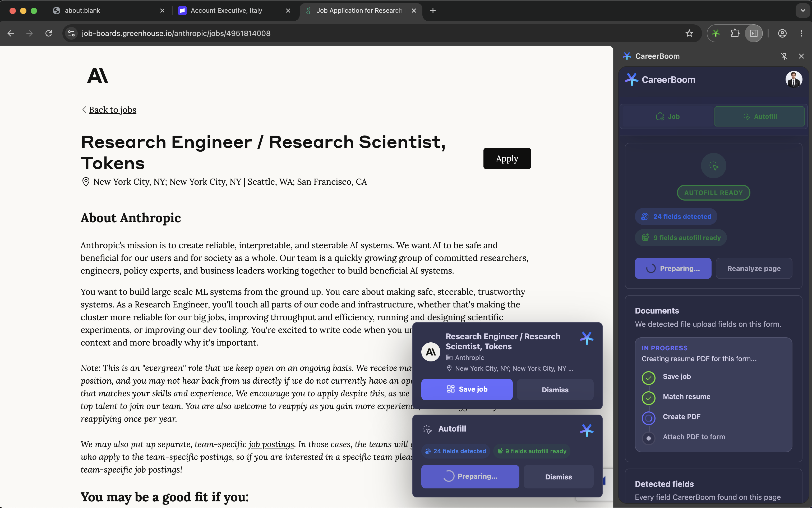Click the Create PDF step spinner
812x508 pixels.
click(x=648, y=418)
